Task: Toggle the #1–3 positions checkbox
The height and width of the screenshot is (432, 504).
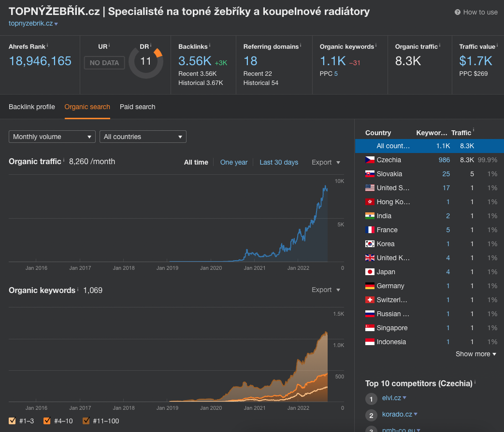Action: [12, 420]
